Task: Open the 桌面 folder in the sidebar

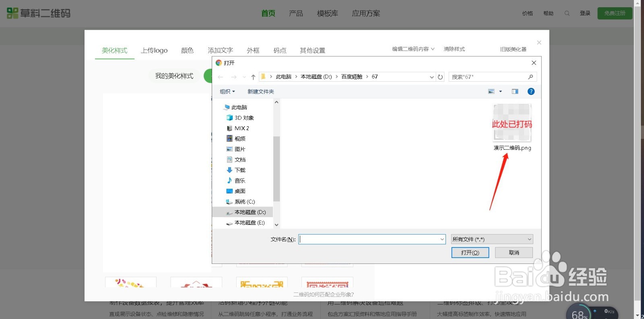Action: tap(240, 191)
